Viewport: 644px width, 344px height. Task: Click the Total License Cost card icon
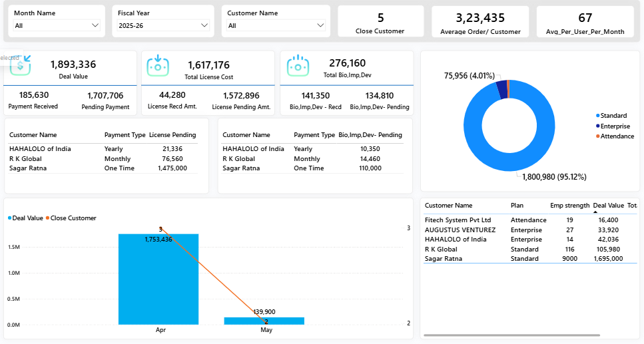(158, 66)
